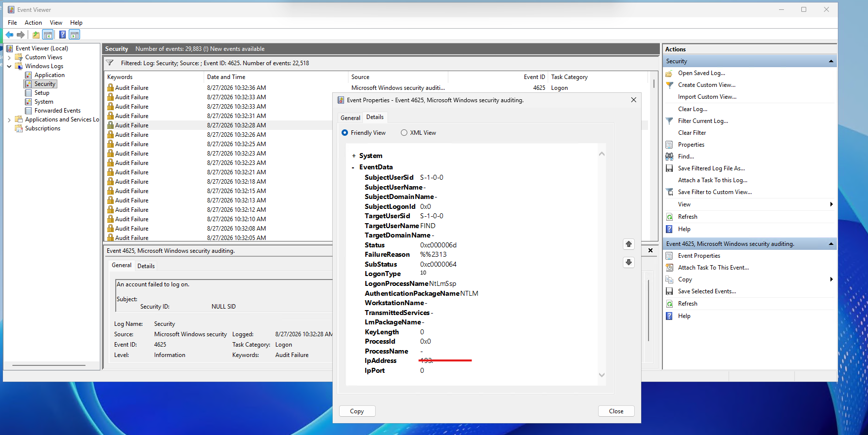Click the Show/Hide Console Tree toolbar icon

tap(48, 35)
